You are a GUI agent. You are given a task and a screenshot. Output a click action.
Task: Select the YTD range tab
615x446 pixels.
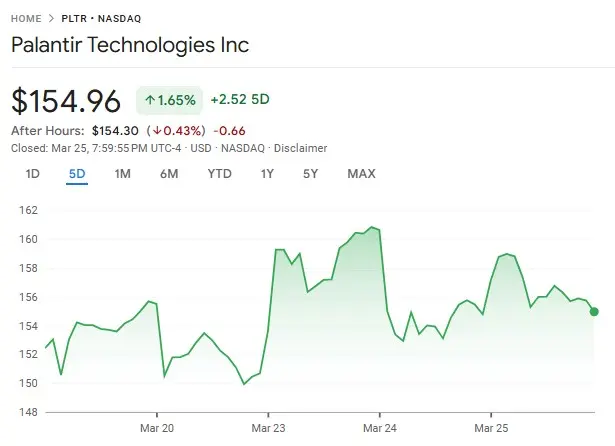click(219, 174)
